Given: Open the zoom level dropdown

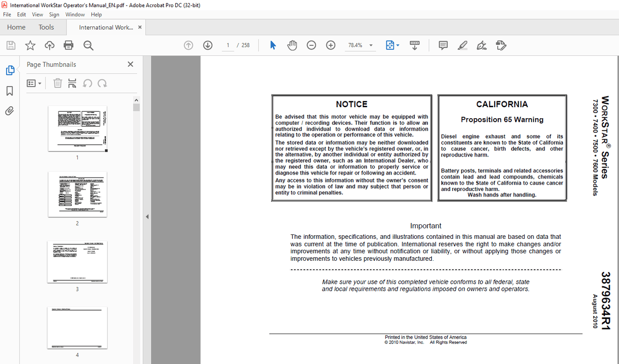Looking at the screenshot, I should (x=371, y=45).
